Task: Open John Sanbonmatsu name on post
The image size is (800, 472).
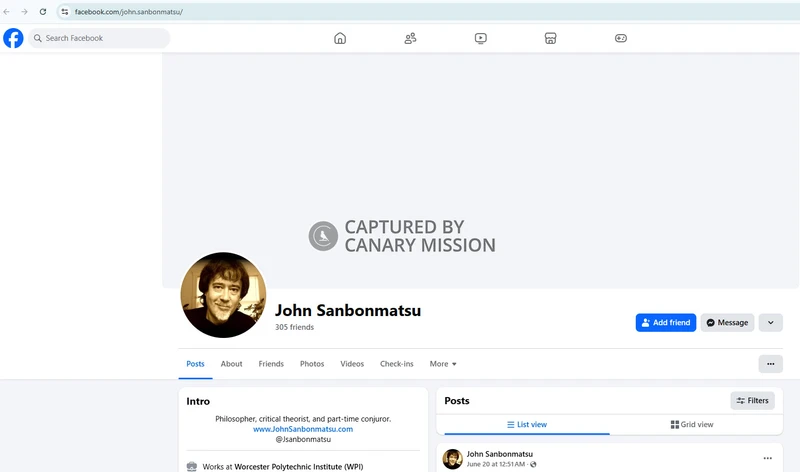Action: click(499, 454)
